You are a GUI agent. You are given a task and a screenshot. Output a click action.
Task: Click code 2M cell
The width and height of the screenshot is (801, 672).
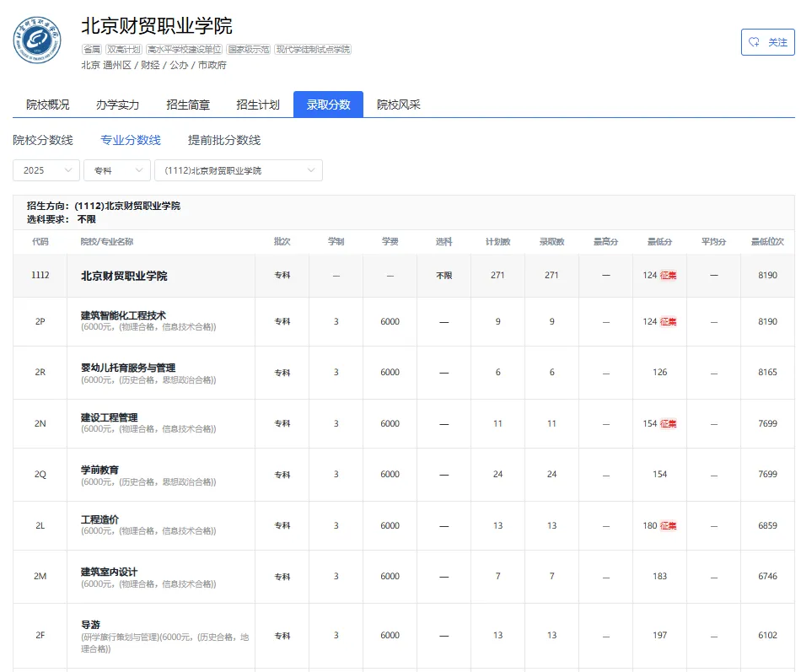point(40,576)
